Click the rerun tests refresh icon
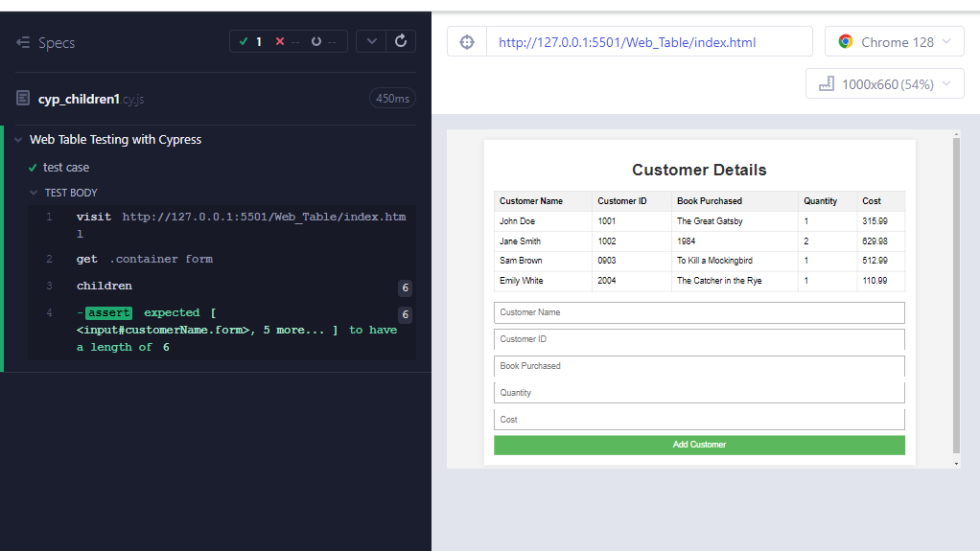This screenshot has height=551, width=980. tap(401, 41)
